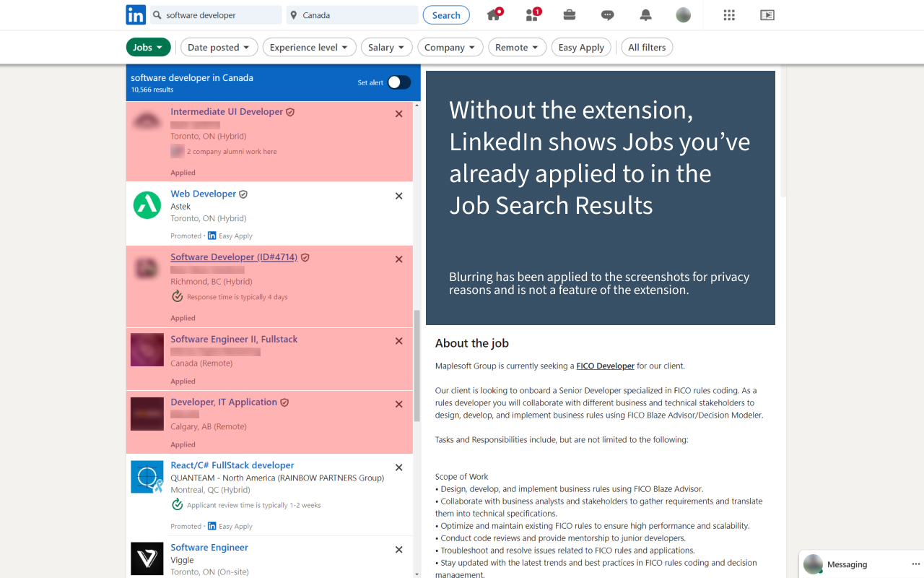924x578 pixels.
Task: Expand the Experience level filter
Action: click(x=309, y=48)
